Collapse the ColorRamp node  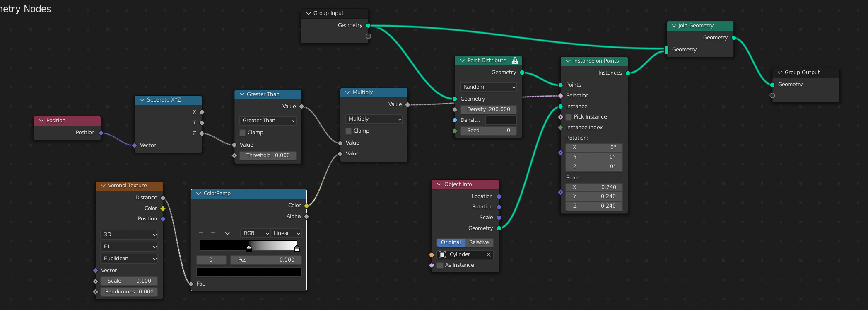[x=199, y=194]
